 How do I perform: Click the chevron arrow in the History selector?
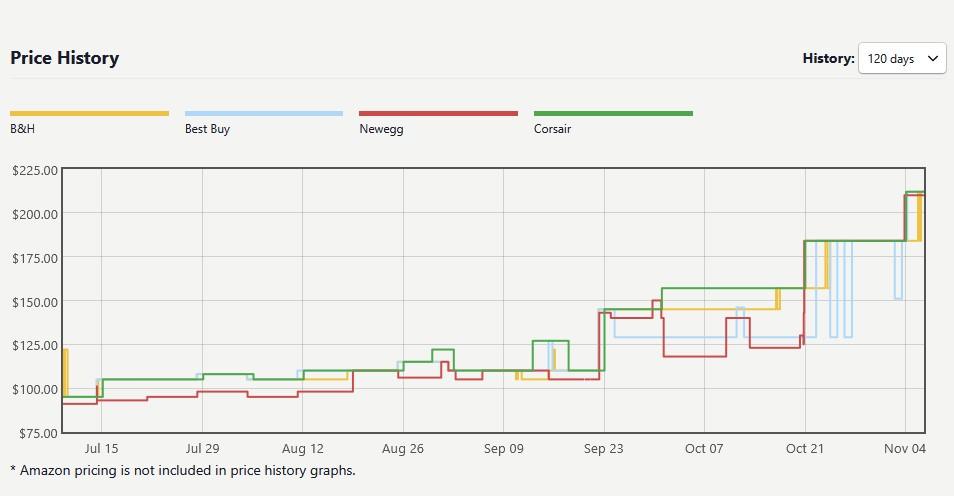933,59
